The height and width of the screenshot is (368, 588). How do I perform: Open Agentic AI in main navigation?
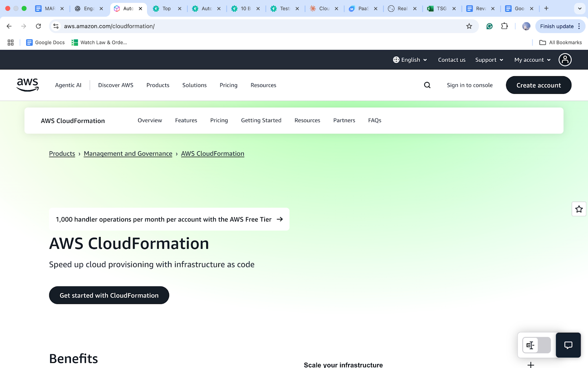68,85
